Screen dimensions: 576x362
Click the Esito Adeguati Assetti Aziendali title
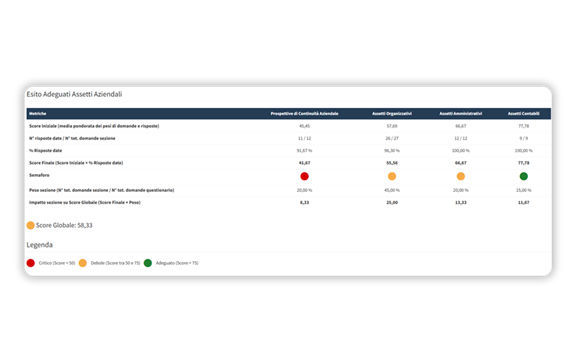tap(74, 94)
